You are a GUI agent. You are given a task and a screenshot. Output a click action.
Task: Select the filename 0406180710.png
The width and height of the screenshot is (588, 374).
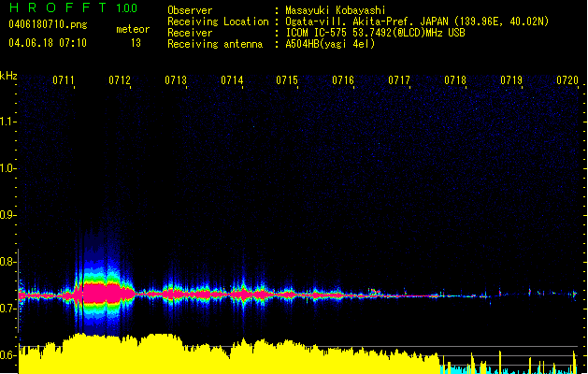pyautogui.click(x=48, y=24)
